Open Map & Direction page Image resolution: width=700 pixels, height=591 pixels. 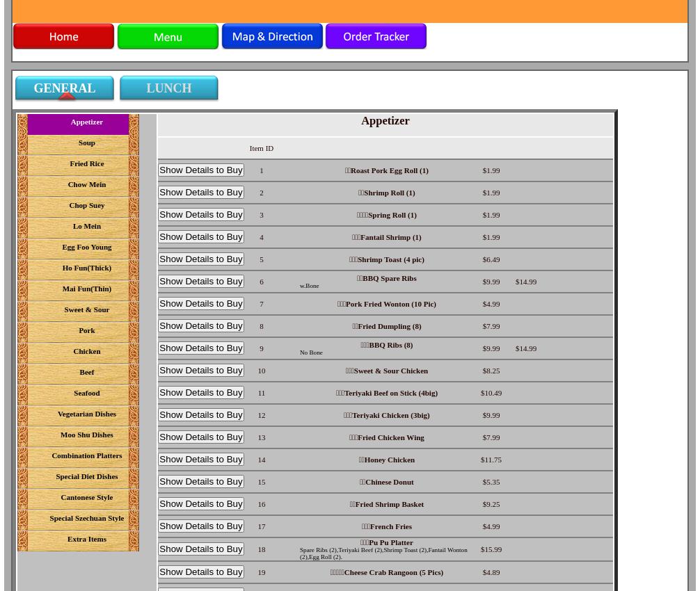pyautogui.click(x=272, y=37)
